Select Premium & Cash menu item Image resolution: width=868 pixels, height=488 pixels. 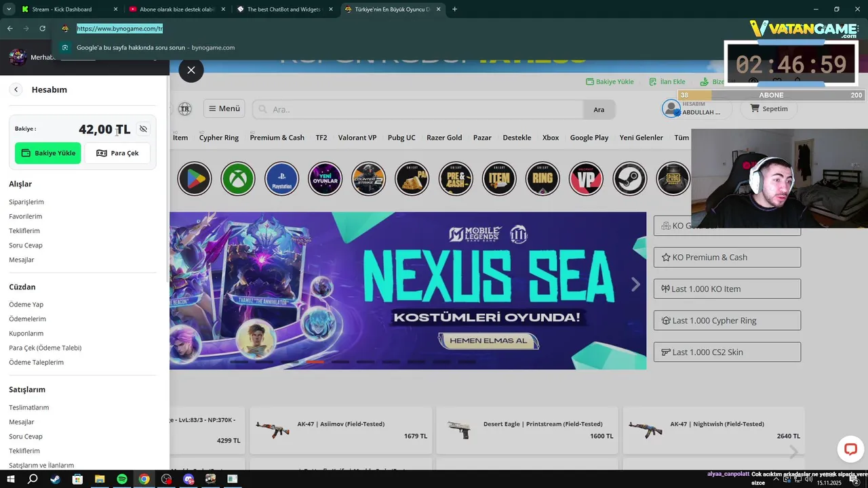coord(277,138)
